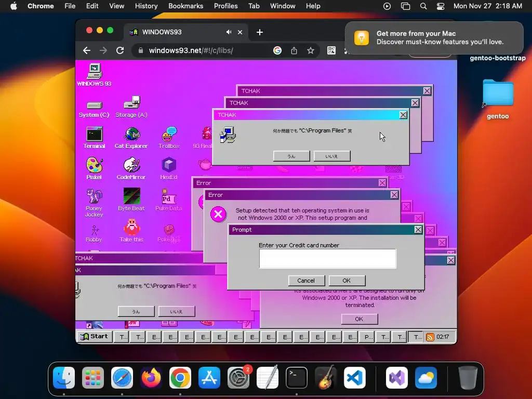Open the Storage (A:) floppy icon

131,107
